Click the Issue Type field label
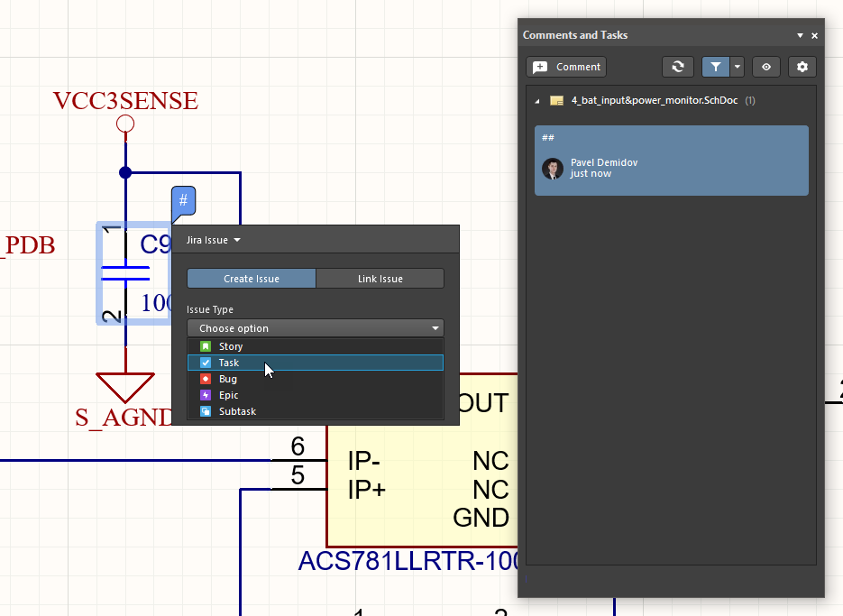 (210, 309)
